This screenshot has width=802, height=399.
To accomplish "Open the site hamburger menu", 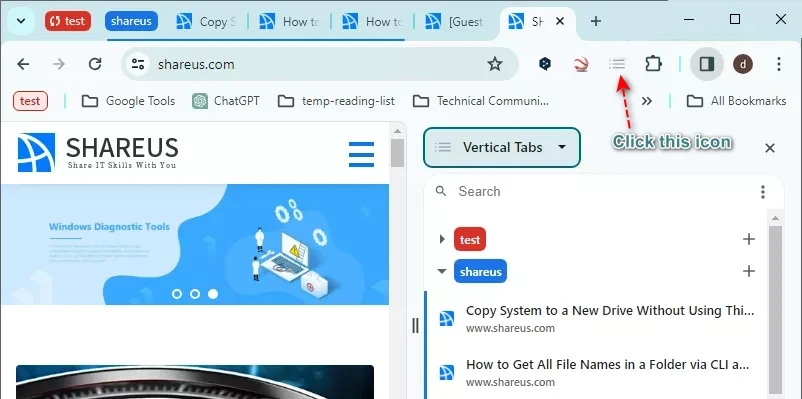I will click(361, 154).
